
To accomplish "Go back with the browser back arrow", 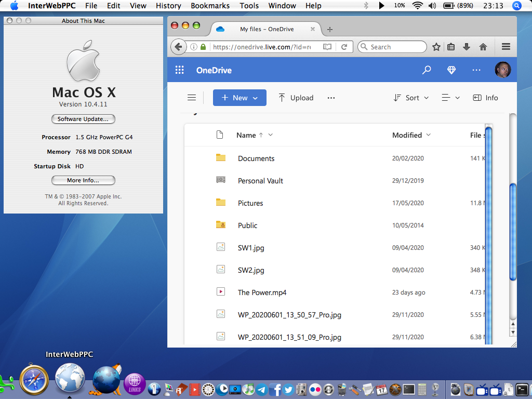I will click(179, 47).
